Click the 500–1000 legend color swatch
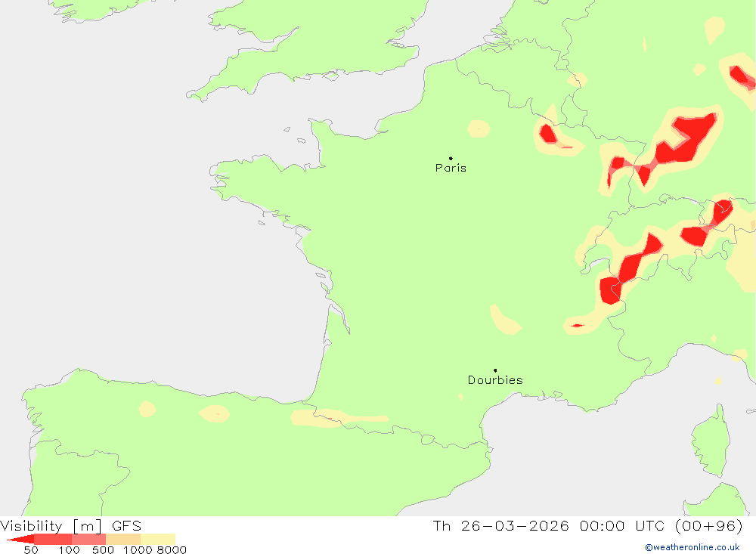Image resolution: width=756 pixels, height=554 pixels. [x=123, y=539]
